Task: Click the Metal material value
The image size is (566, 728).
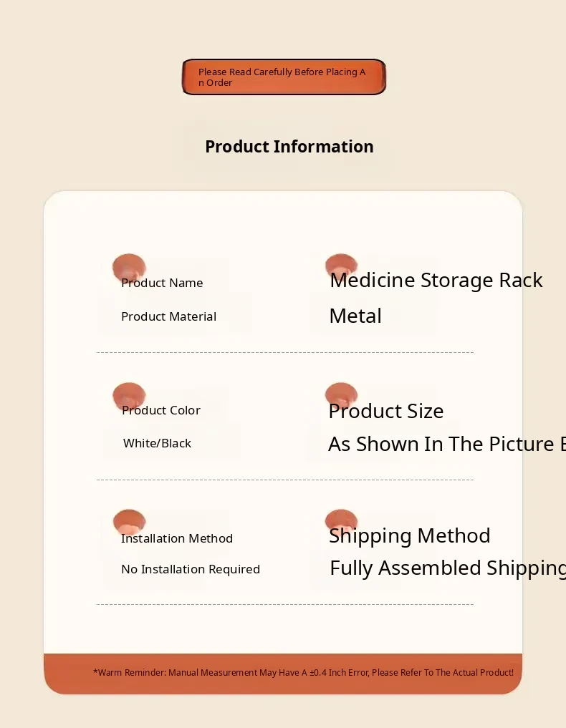Action: (355, 316)
